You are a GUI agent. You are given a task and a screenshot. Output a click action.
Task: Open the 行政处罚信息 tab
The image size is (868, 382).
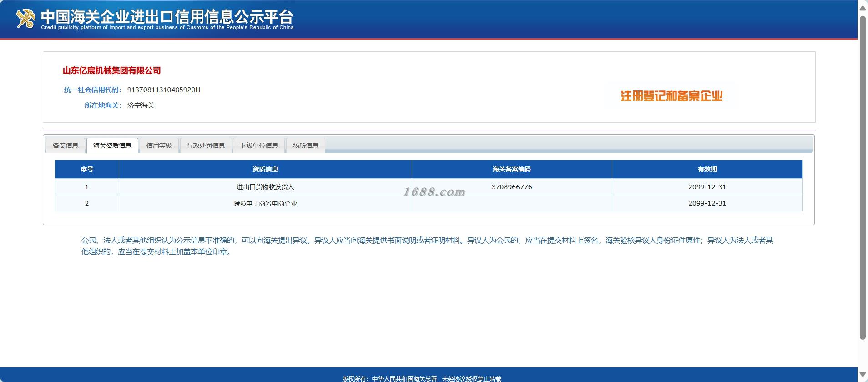pos(206,146)
